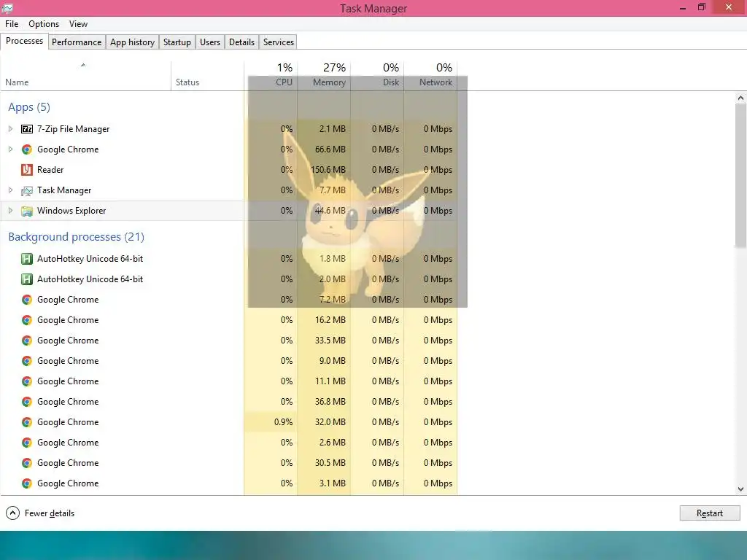Maximize or restore the Task Manager window
747x560 pixels.
click(702, 7)
